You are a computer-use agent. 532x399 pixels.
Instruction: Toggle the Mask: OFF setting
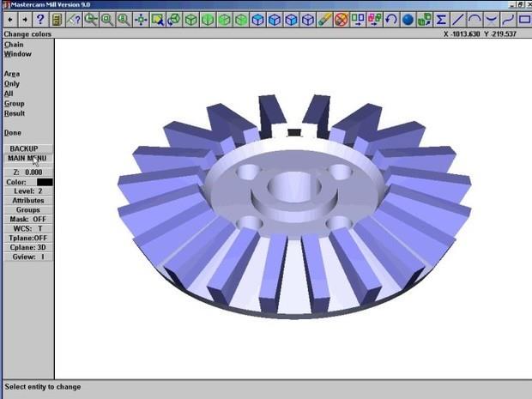coord(27,220)
